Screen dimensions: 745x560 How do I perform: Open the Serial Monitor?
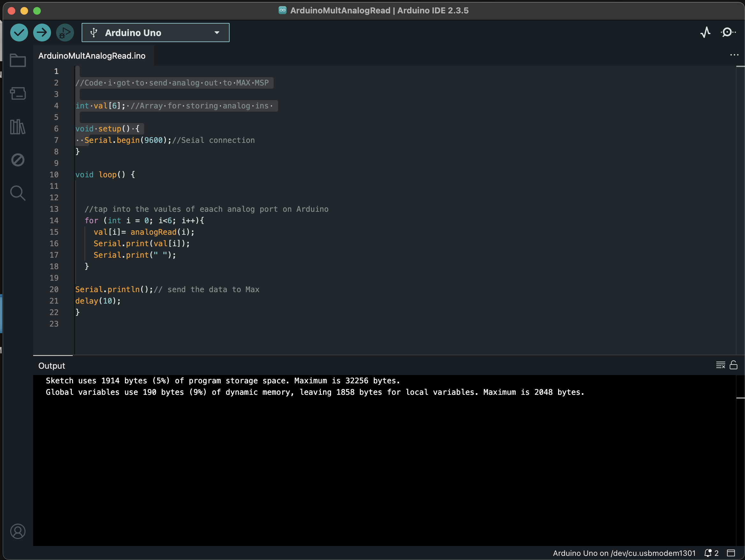pos(728,32)
